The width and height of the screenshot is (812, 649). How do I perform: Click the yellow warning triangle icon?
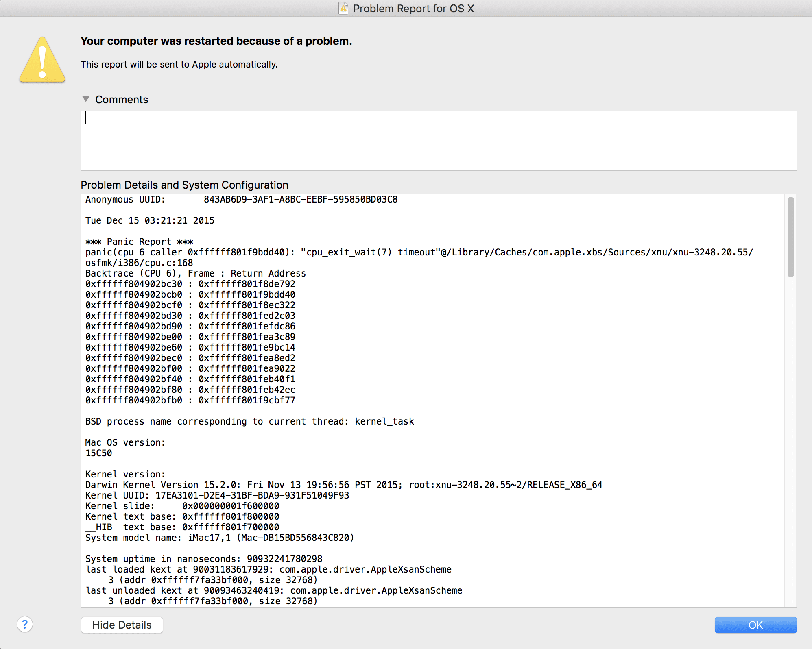[x=42, y=60]
